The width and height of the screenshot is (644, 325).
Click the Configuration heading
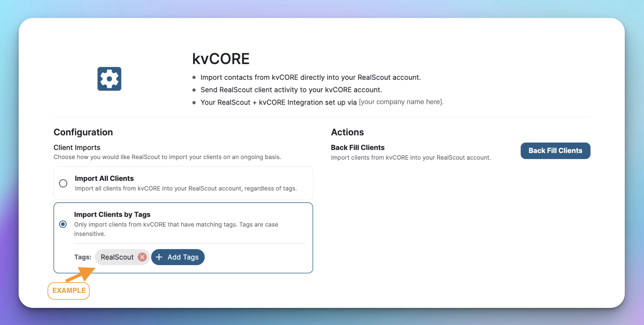83,132
